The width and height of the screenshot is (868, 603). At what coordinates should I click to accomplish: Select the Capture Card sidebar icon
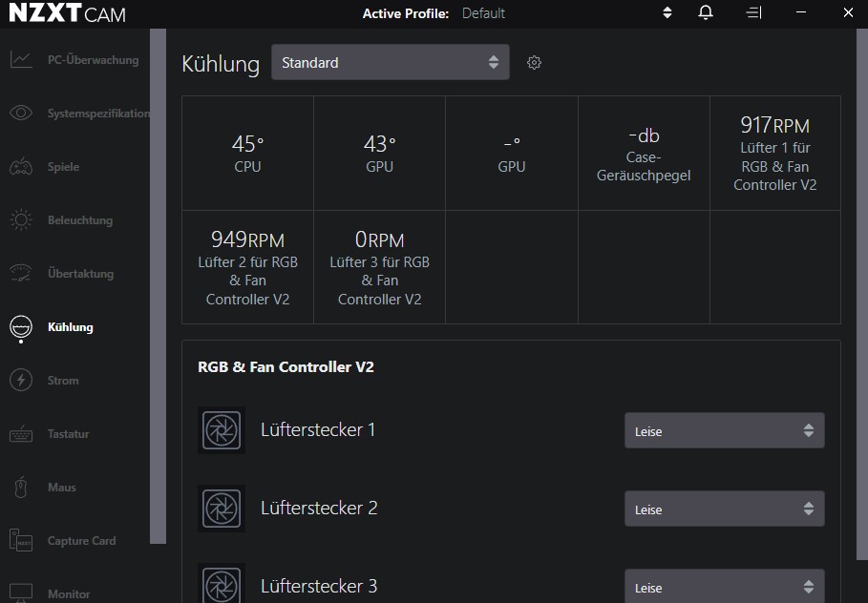(81, 540)
